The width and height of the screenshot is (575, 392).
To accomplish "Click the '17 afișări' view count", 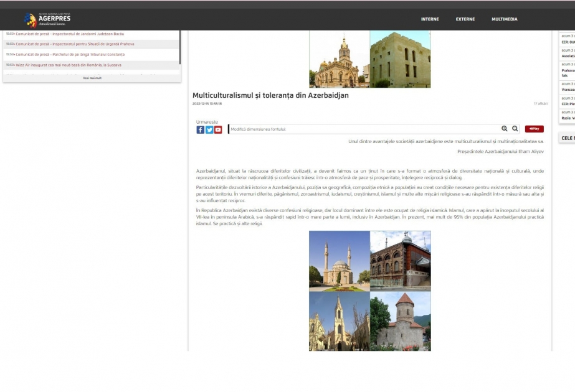I will [541, 104].
